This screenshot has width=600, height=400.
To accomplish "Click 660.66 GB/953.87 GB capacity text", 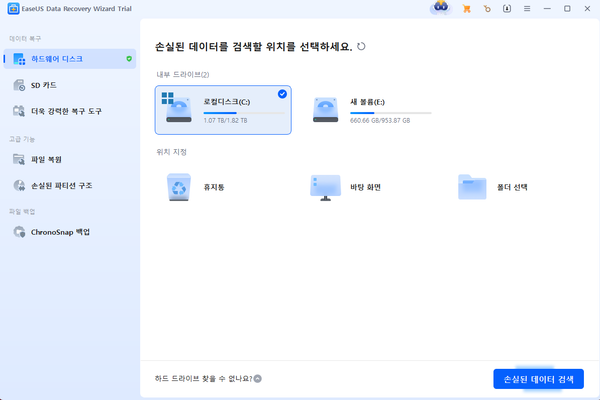I will [380, 121].
